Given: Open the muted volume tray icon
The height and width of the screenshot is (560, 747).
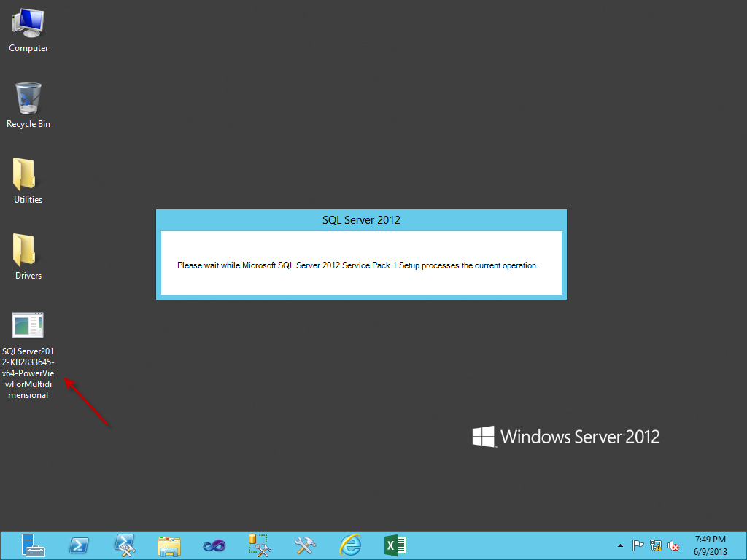Looking at the screenshot, I should click(673, 545).
